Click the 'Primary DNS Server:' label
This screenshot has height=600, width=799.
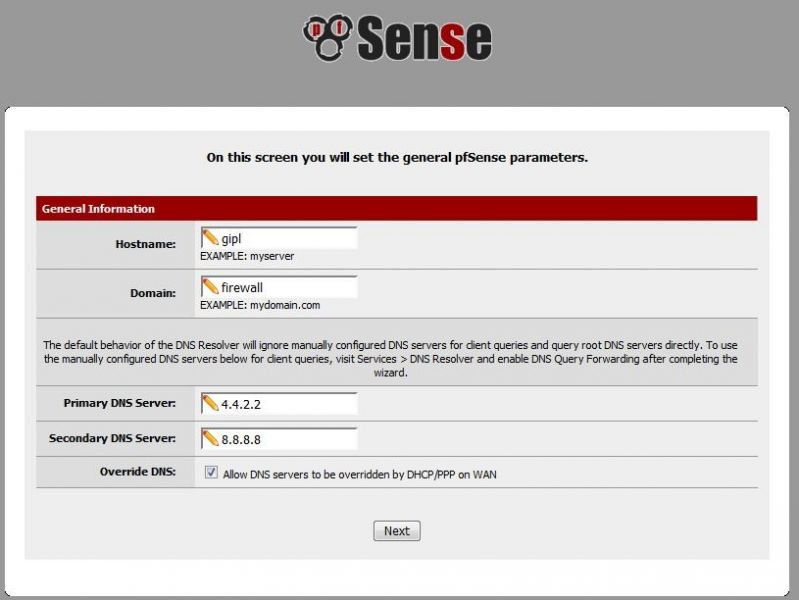coord(119,403)
